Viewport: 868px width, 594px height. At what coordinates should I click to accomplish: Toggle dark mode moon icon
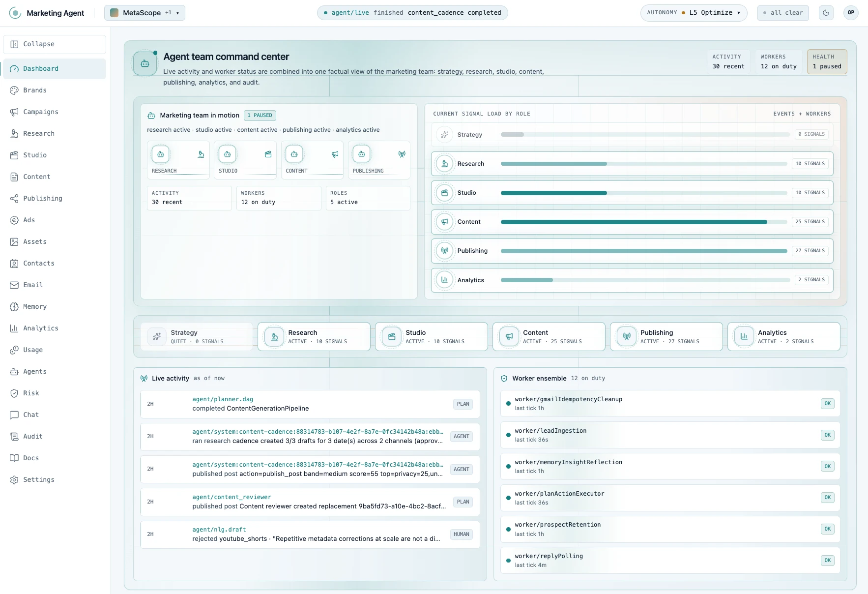coord(826,13)
